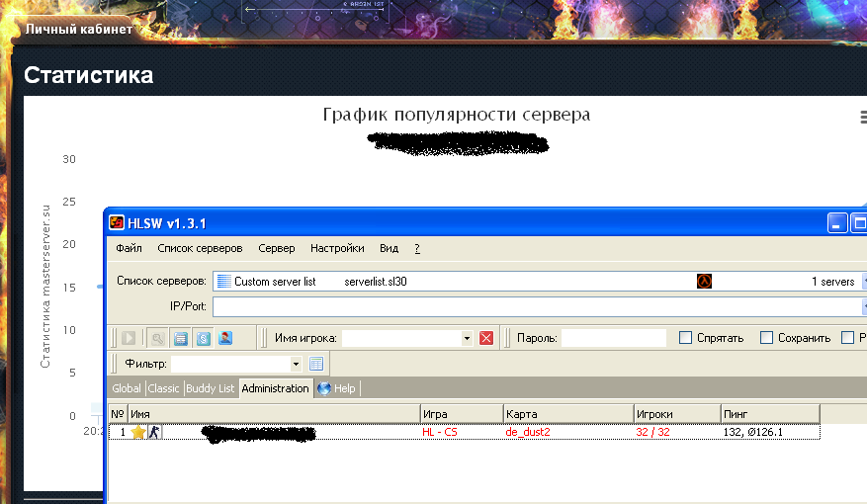
Task: Switch to the Classic tab
Action: (163, 388)
